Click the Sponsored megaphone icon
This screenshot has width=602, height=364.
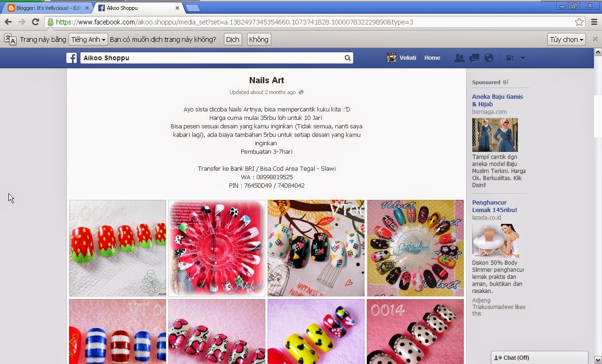(506, 82)
